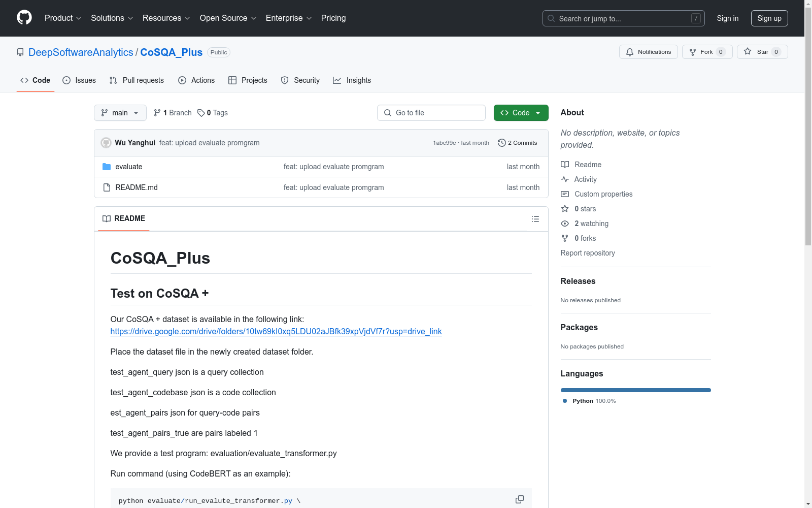Click the Pricing link
The image size is (812, 508).
(333, 18)
